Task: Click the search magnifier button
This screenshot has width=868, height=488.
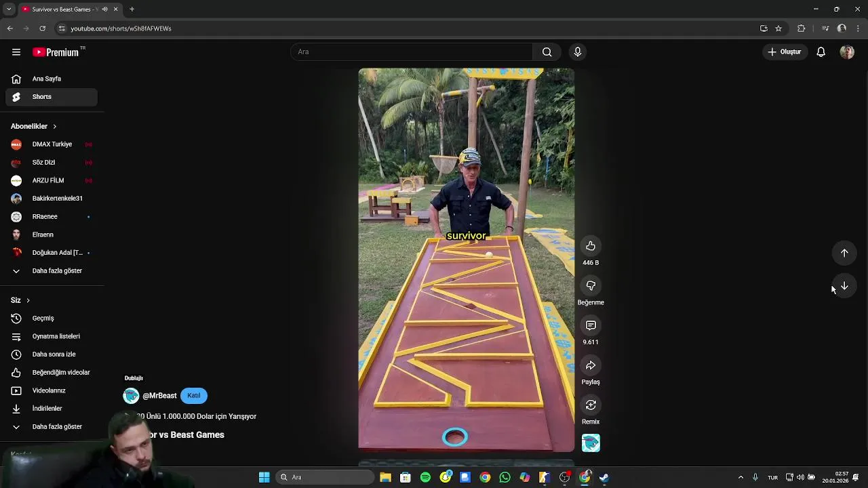Action: 547,52
